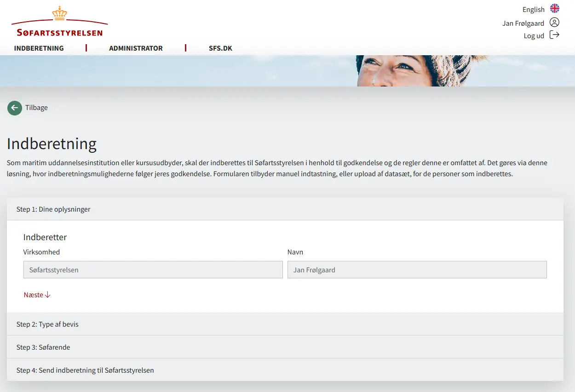Viewport: 575px width, 392px height.
Task: Click the green back arrow icon
Action: point(15,108)
